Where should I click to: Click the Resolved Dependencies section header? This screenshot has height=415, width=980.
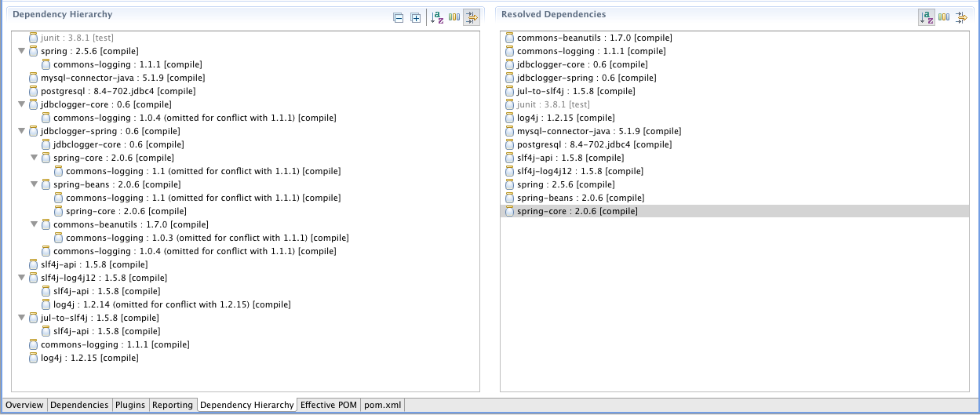(x=553, y=14)
